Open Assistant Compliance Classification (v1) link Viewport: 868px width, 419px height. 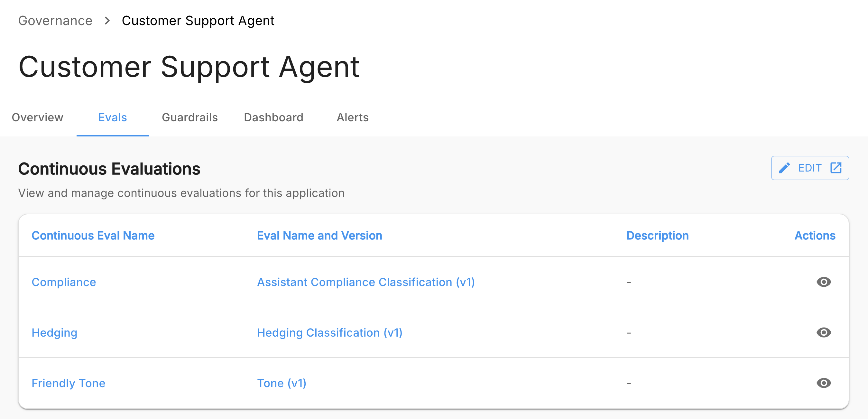(x=365, y=282)
